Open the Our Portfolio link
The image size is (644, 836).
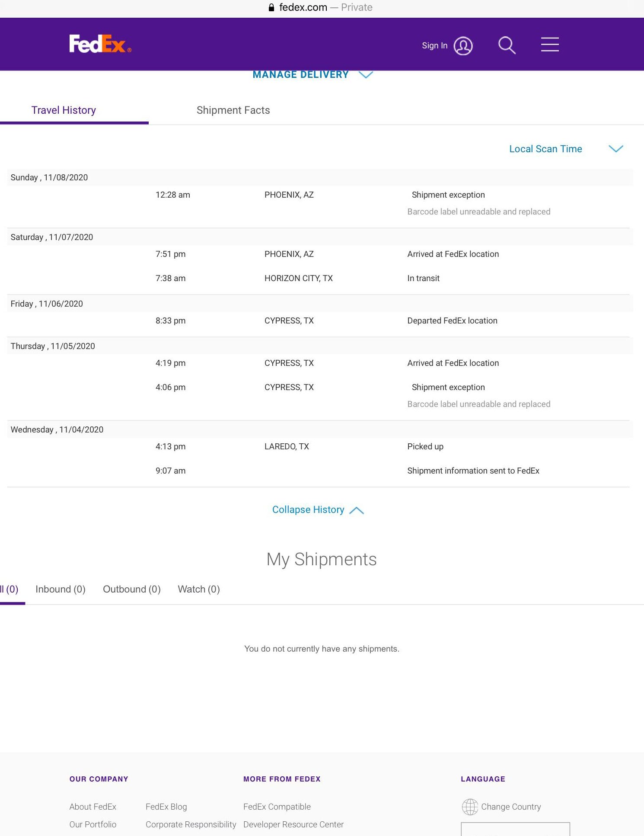pyautogui.click(x=93, y=824)
